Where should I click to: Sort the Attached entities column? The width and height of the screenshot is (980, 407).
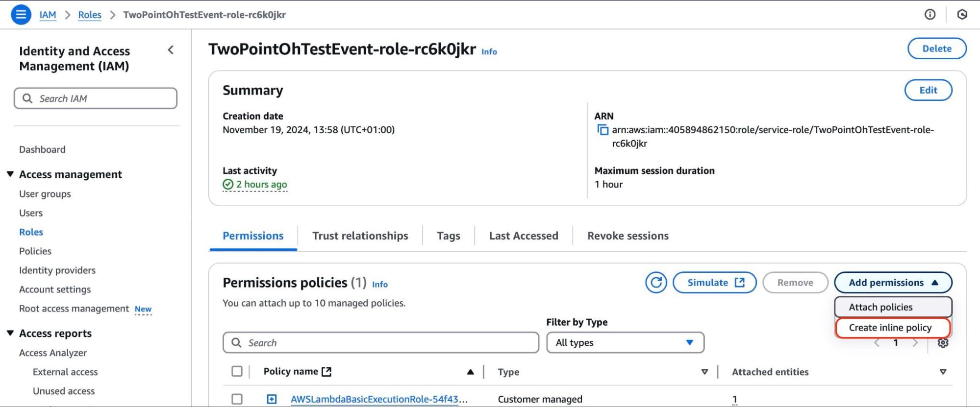(943, 372)
